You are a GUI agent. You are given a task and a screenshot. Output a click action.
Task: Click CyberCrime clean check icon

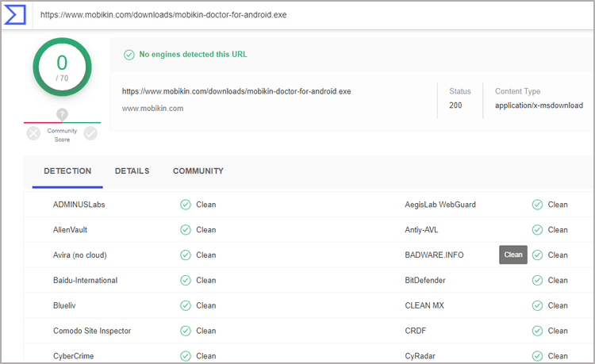click(x=186, y=356)
